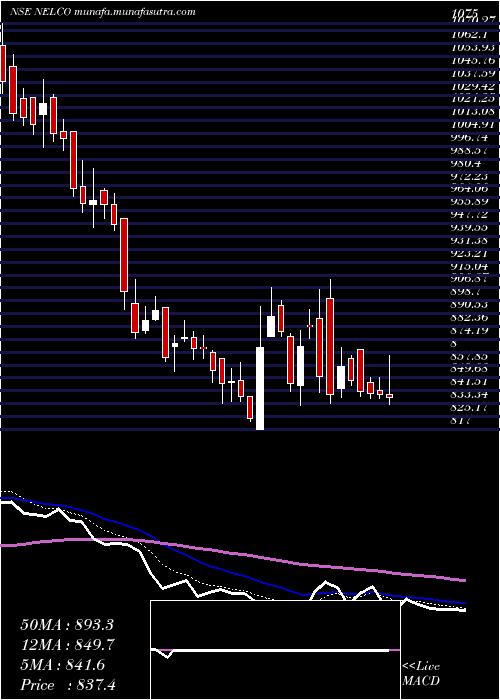This screenshot has width=500, height=700.
Task: Click the 1021.25 price axis label
Action: click(x=473, y=99)
